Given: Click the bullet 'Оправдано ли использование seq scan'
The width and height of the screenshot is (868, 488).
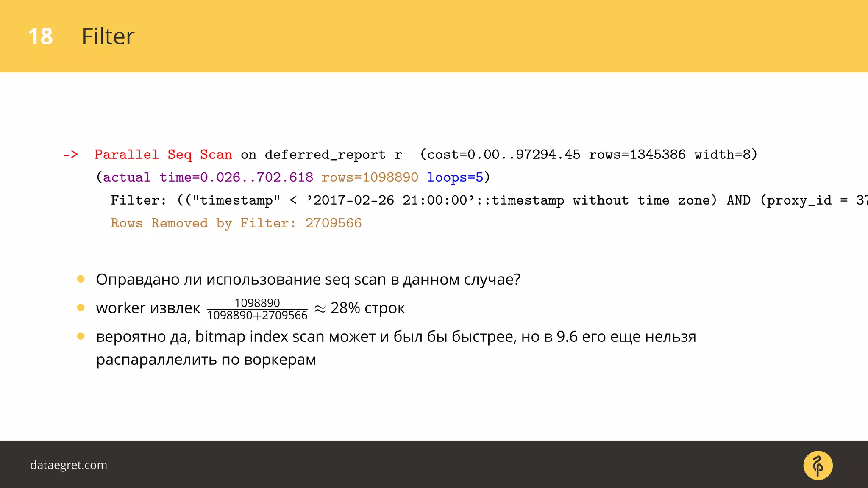Looking at the screenshot, I should (308, 280).
